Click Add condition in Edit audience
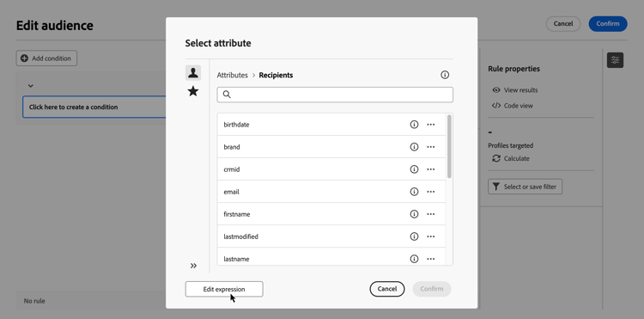 coord(46,58)
